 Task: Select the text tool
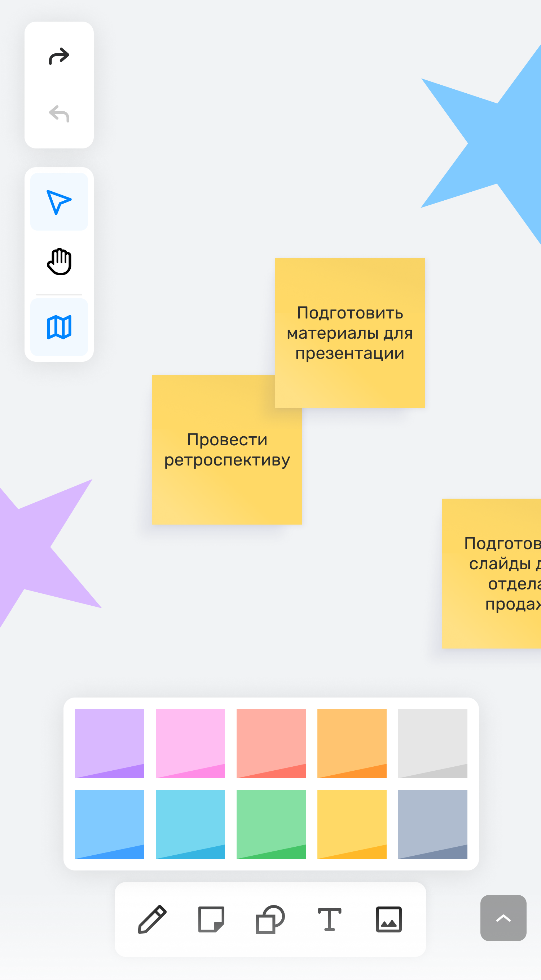pos(329,919)
